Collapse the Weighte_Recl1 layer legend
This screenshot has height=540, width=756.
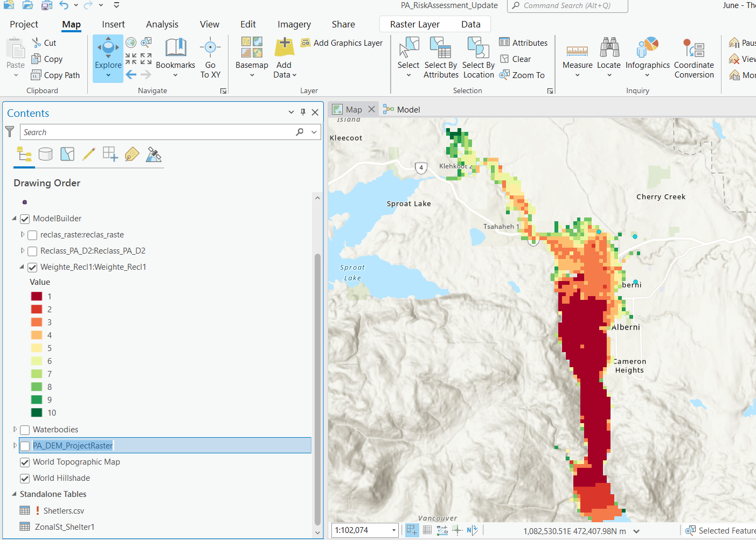22,267
